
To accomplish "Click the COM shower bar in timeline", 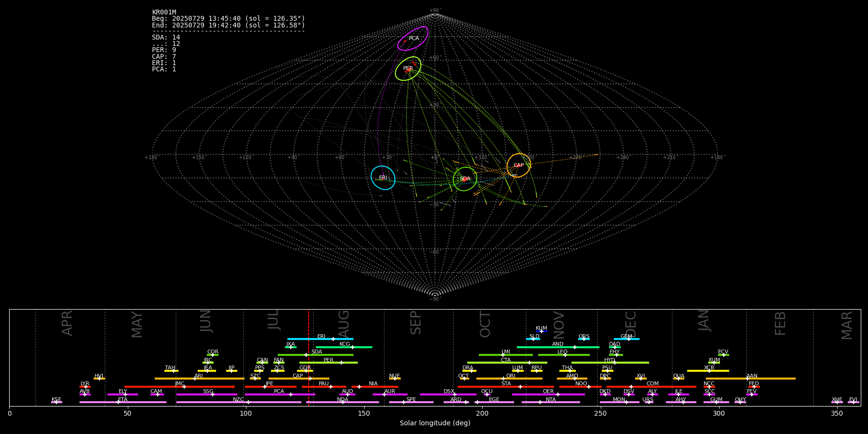I will pyautogui.click(x=651, y=387).
